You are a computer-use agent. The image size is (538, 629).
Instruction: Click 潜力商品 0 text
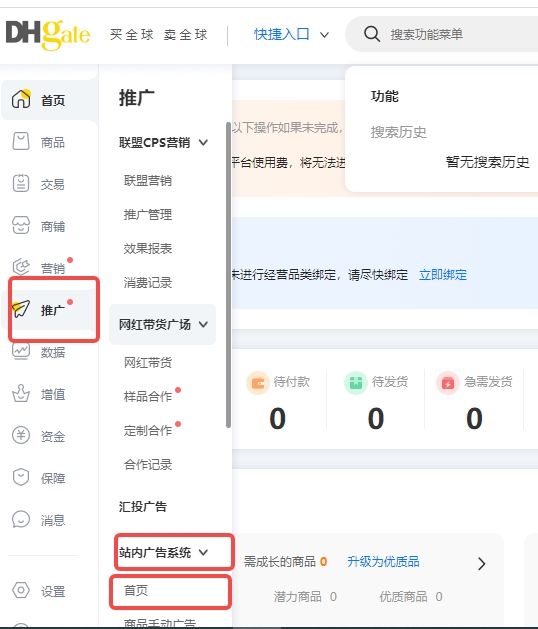click(x=305, y=597)
